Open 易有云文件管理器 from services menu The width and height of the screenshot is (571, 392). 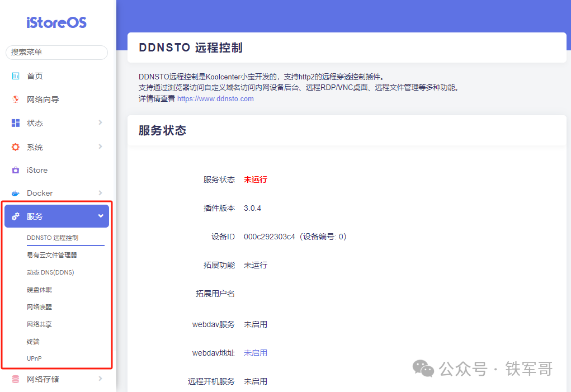pos(50,254)
